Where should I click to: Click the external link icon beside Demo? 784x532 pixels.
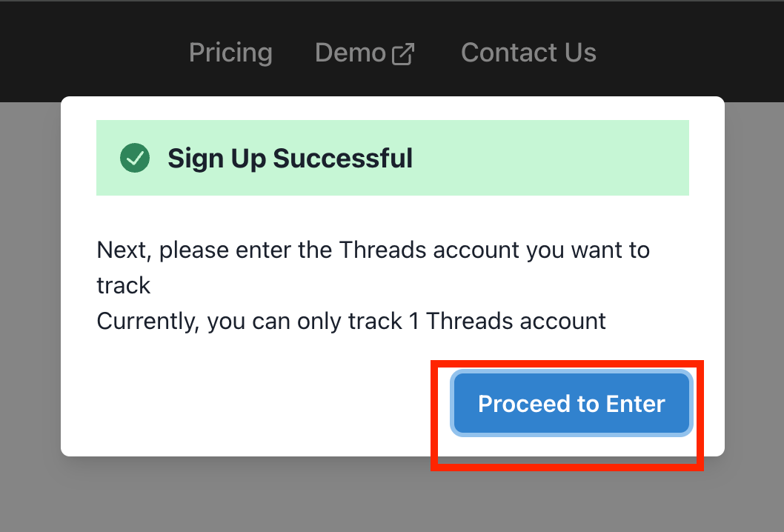(403, 54)
